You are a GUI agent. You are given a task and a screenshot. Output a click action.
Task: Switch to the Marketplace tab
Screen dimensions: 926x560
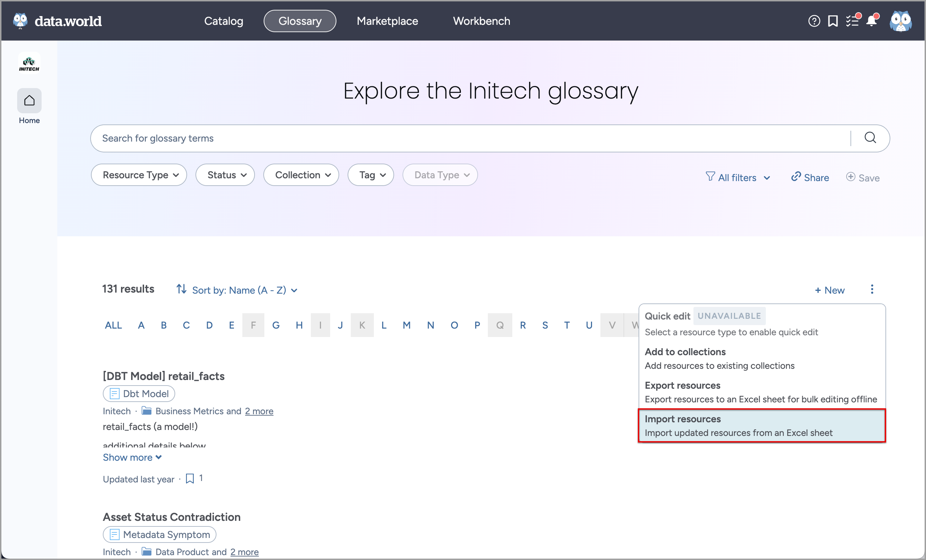387,21
